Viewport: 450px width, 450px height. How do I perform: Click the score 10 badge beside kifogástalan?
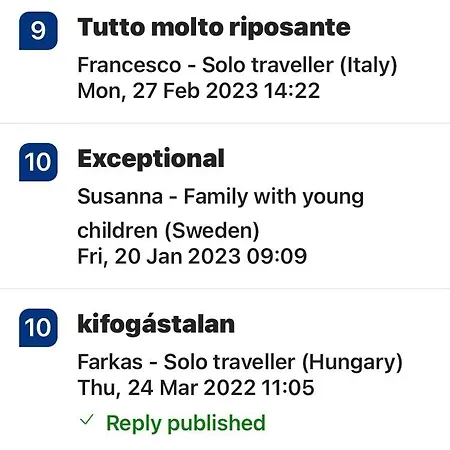click(38, 328)
